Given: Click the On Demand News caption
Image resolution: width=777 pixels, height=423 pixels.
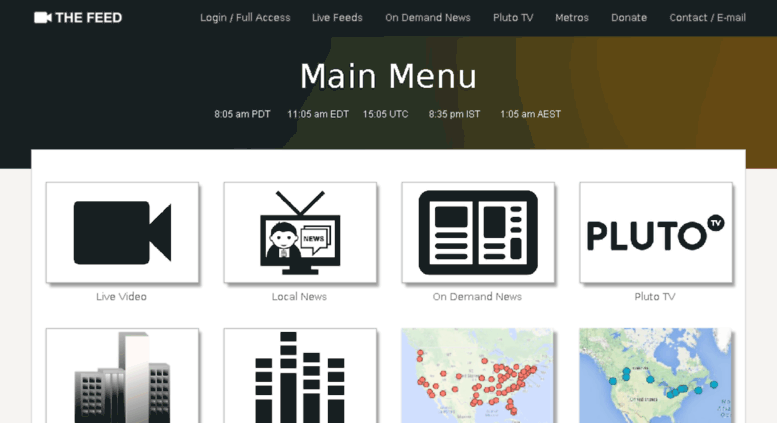Looking at the screenshot, I should [x=477, y=297].
